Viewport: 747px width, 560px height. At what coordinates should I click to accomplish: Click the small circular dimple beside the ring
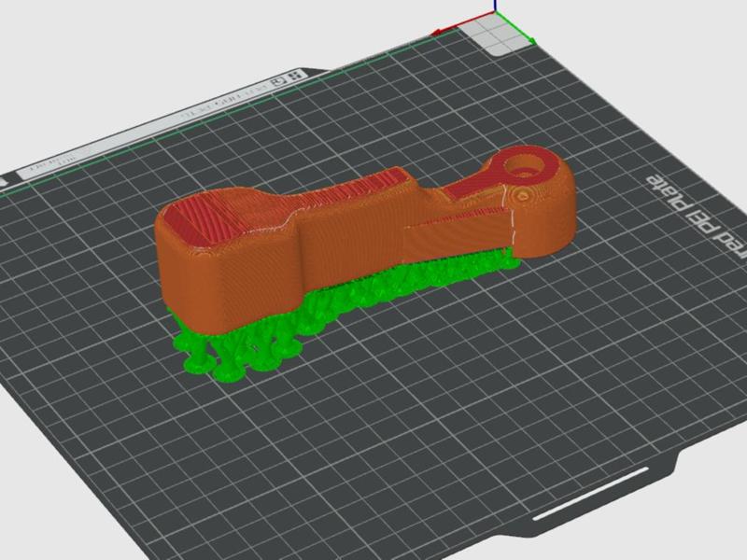pyautogui.click(x=523, y=195)
